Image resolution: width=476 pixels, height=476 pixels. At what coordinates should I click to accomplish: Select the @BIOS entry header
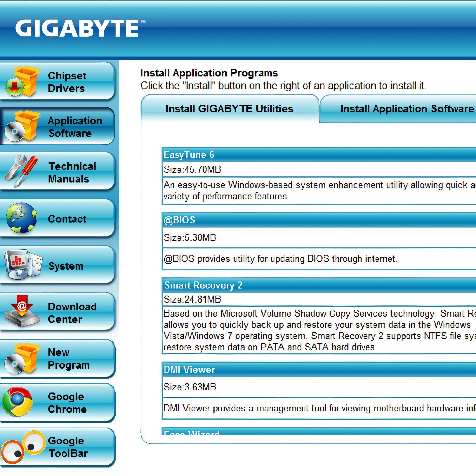click(x=319, y=220)
